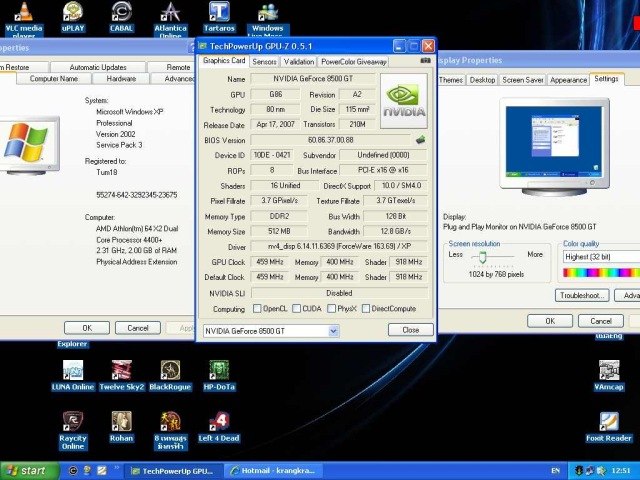Open Foxit Reader desktop shortcut
This screenshot has height=480, width=640.
(608, 423)
